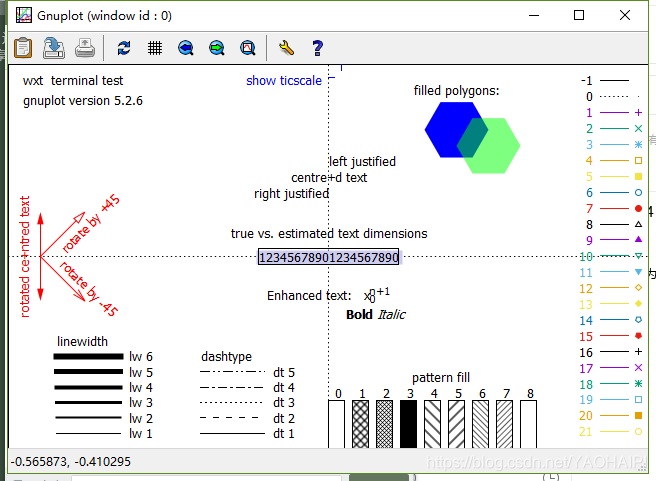Click pattern fill bar number 7
Image resolution: width=656 pixels, height=481 pixels.
point(505,424)
